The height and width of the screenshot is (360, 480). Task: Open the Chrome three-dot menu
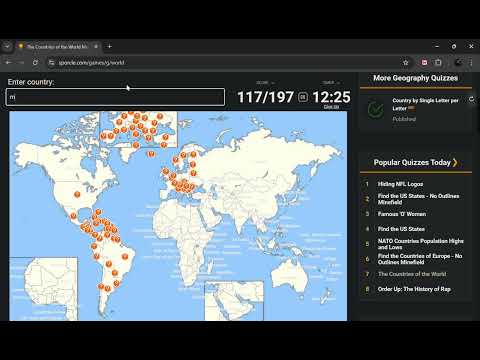click(x=471, y=62)
